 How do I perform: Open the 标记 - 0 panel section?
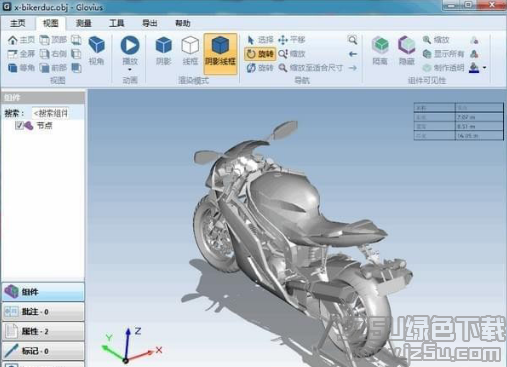pyautogui.click(x=43, y=351)
